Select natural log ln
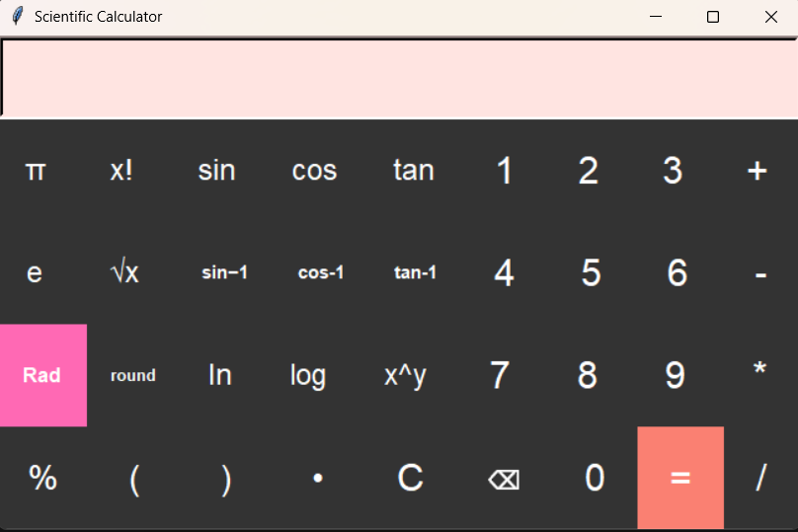 click(220, 375)
